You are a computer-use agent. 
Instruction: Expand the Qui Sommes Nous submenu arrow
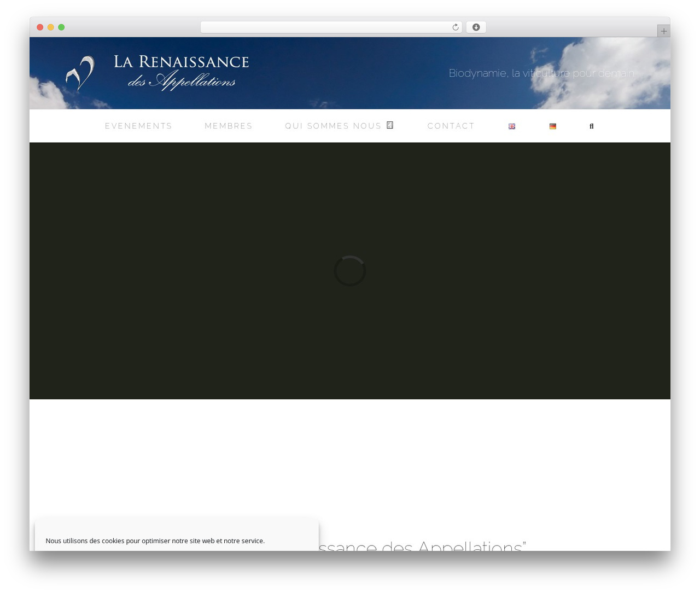tap(390, 125)
